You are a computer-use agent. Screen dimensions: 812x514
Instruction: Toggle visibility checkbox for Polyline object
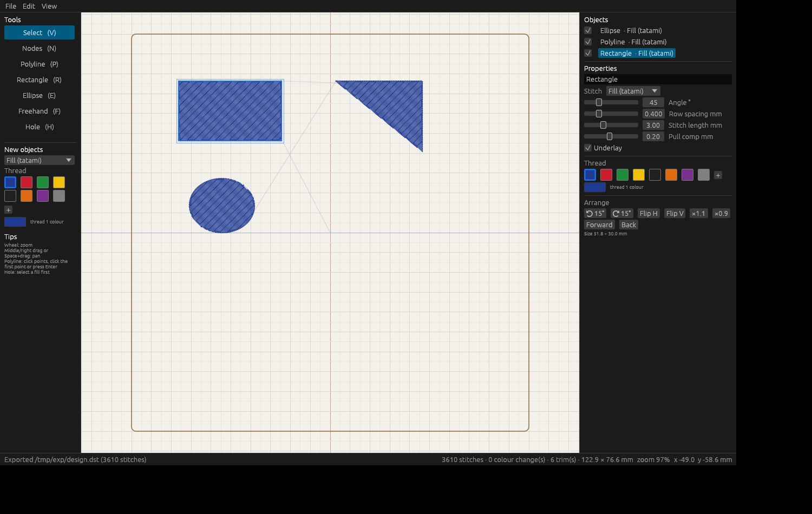(588, 42)
